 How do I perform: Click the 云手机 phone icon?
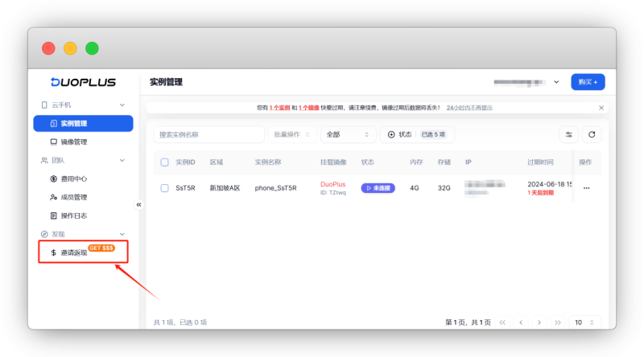pyautogui.click(x=44, y=105)
